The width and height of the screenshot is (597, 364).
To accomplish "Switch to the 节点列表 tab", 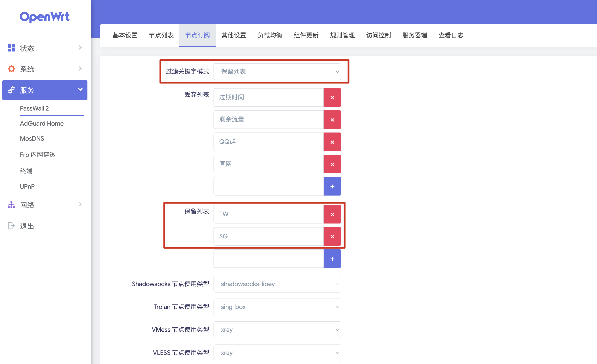I will [x=161, y=35].
